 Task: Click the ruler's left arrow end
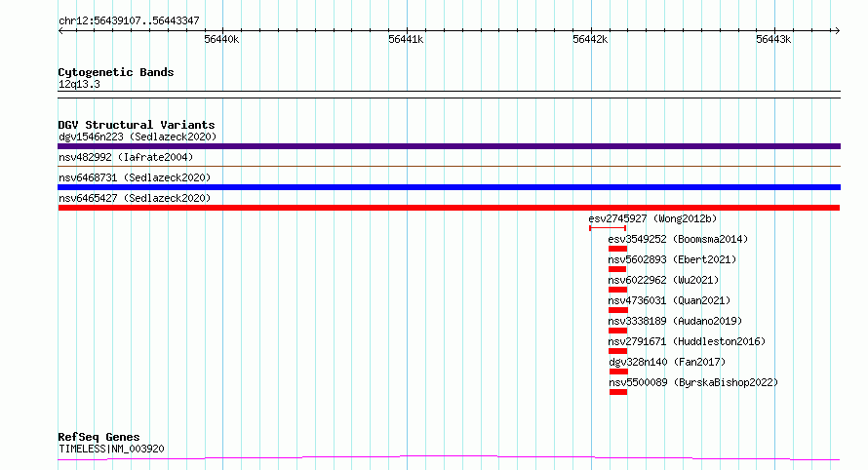coord(60,31)
